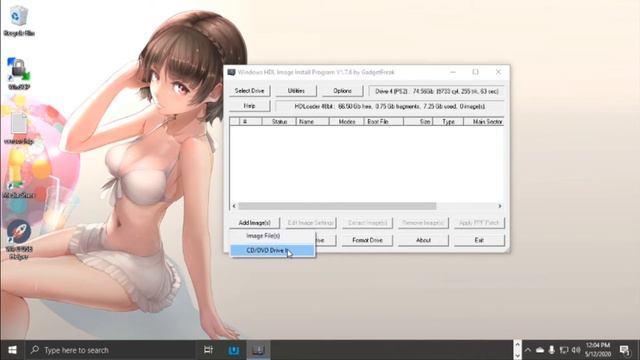Open the Utilities button menu
640x360 pixels.
click(296, 91)
